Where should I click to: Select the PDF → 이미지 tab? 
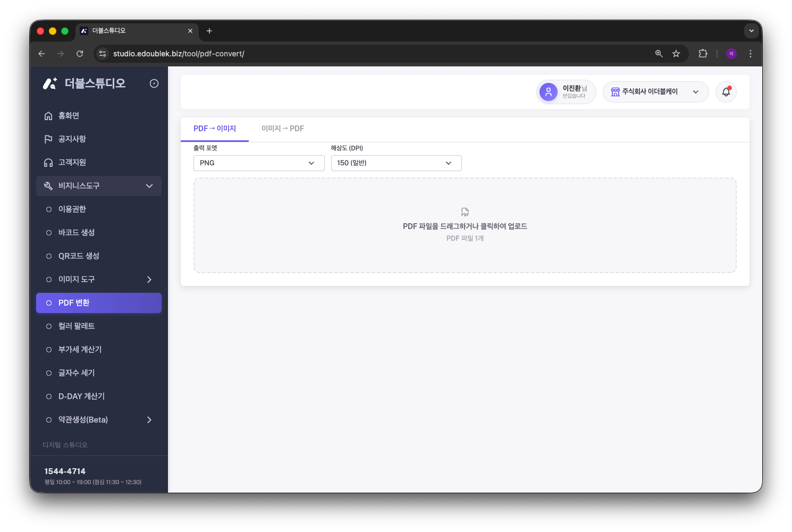(215, 129)
